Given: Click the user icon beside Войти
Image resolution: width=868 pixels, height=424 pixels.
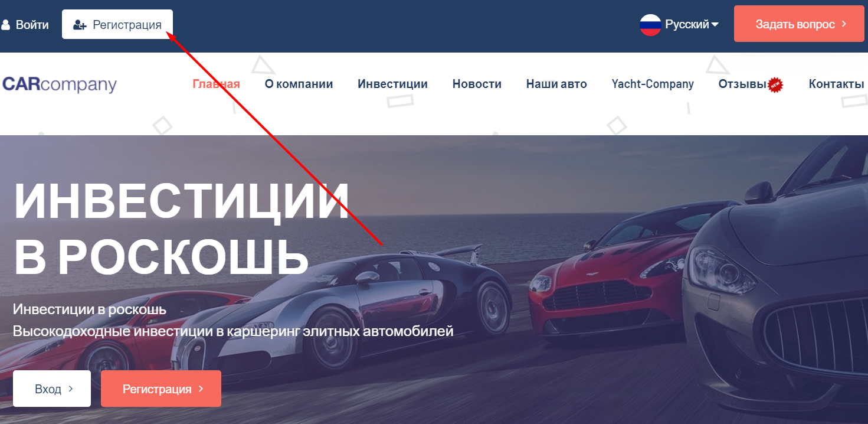Looking at the screenshot, I should pos(6,25).
